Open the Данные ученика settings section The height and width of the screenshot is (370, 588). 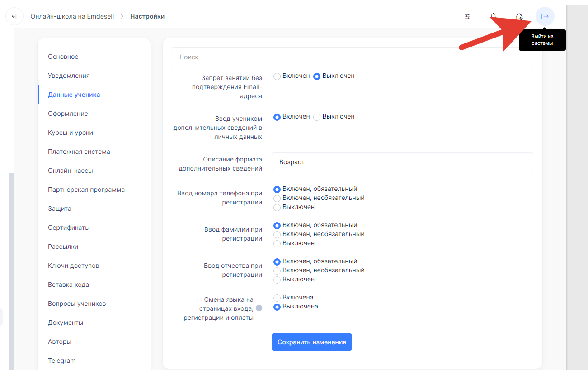point(74,95)
